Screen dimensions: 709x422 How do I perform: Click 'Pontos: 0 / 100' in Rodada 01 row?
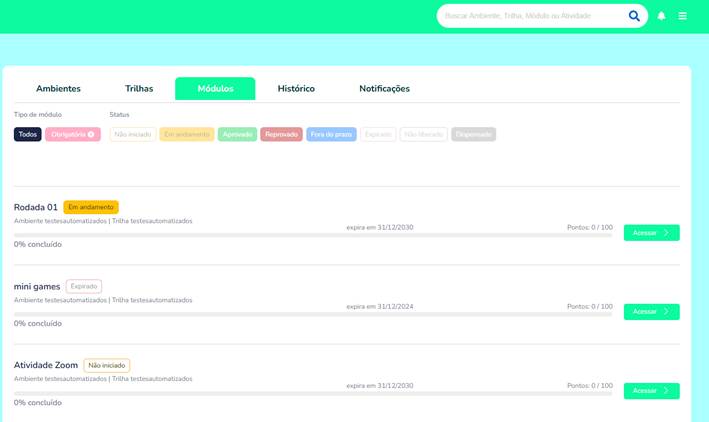590,228
